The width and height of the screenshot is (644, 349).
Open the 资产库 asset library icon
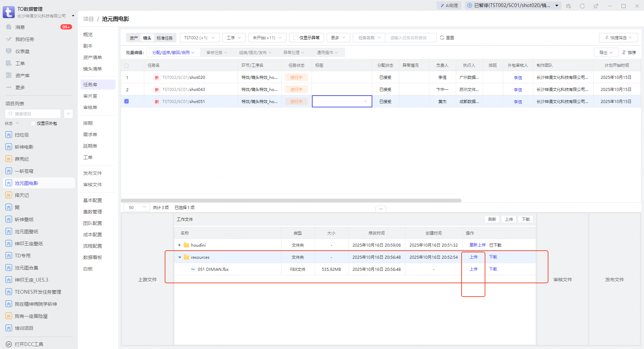[x=9, y=76]
